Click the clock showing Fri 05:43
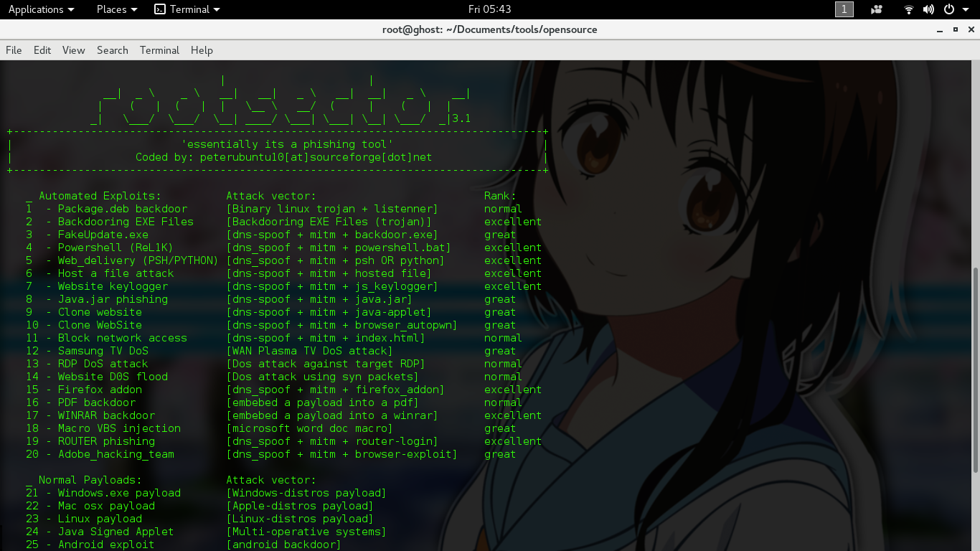 490,9
